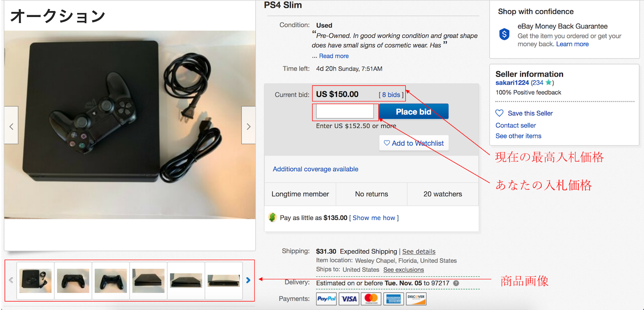The image size is (644, 310).
Task: Add item to Watchlist
Action: (414, 143)
